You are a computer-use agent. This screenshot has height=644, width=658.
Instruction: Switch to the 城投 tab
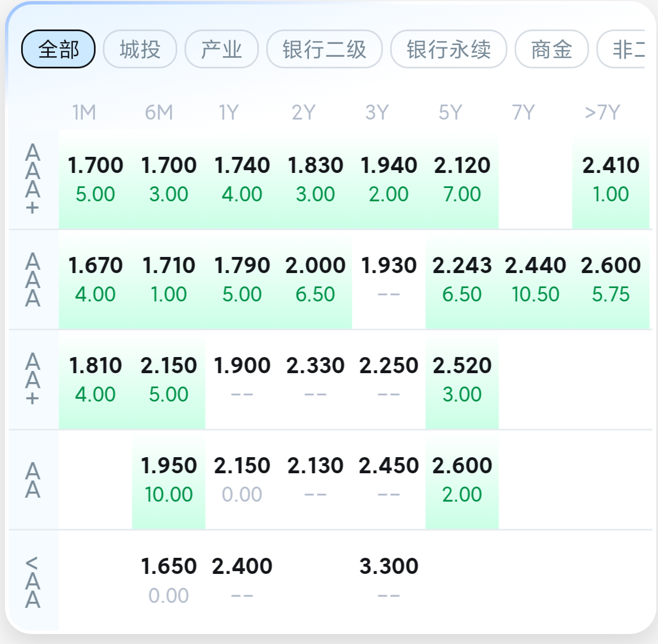pyautogui.click(x=140, y=49)
